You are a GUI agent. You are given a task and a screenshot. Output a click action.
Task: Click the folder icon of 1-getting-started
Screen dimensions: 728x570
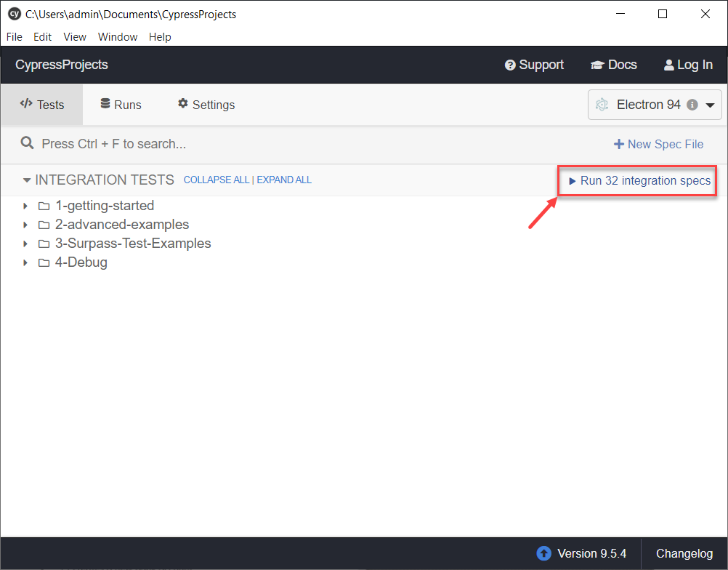click(44, 206)
